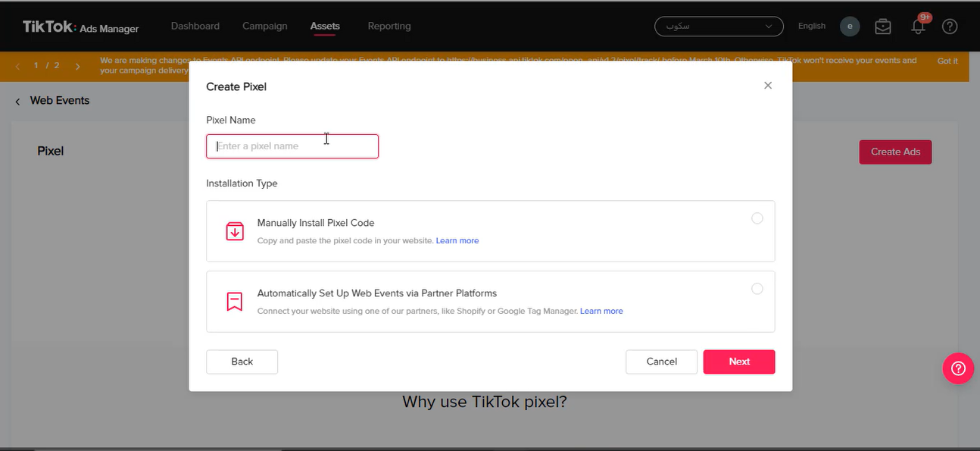Go back from Web Events page
980x451 pixels.
pyautogui.click(x=17, y=101)
